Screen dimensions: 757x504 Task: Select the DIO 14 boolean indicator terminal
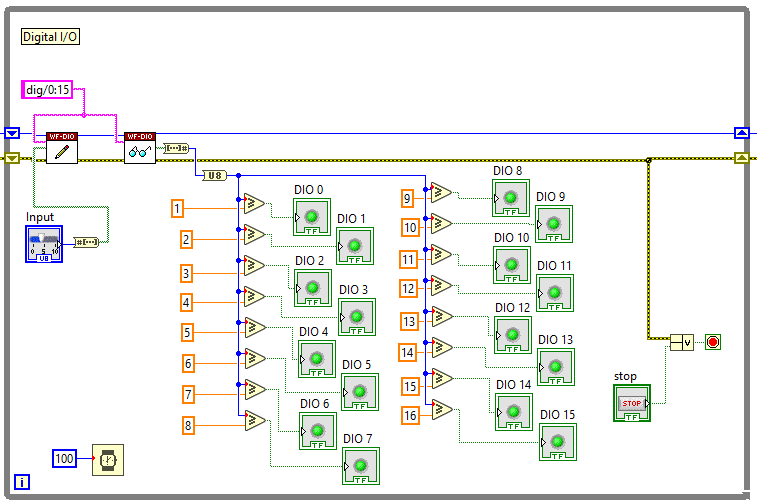514,412
